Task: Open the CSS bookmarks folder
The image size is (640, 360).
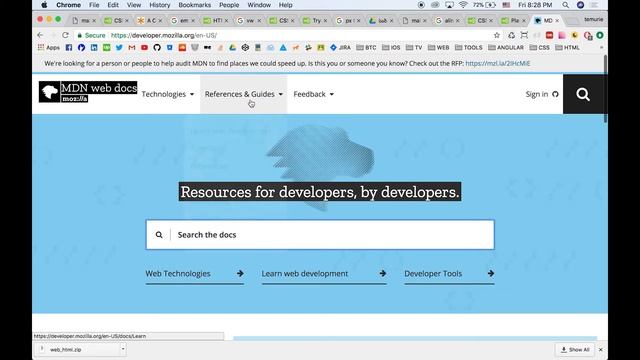Action: click(x=539, y=48)
